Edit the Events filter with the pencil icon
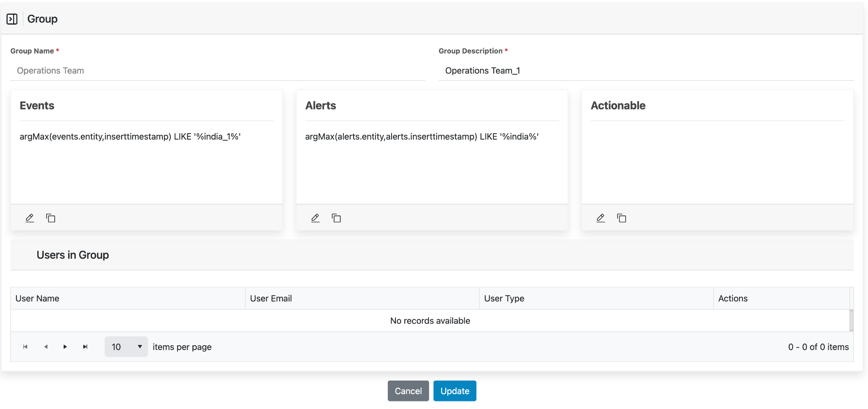Screen dimensions: 868x409 (30, 218)
